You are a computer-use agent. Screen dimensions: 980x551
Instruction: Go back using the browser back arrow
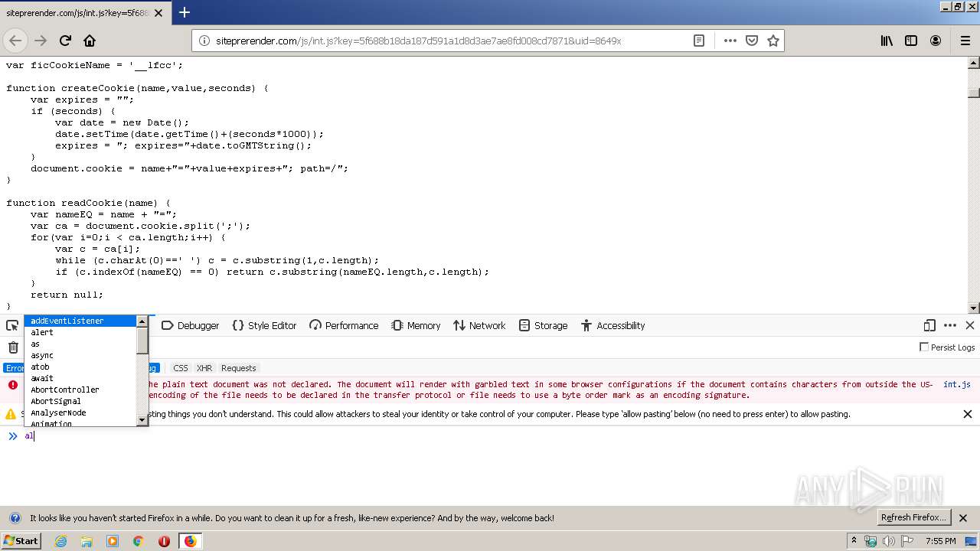coord(15,41)
